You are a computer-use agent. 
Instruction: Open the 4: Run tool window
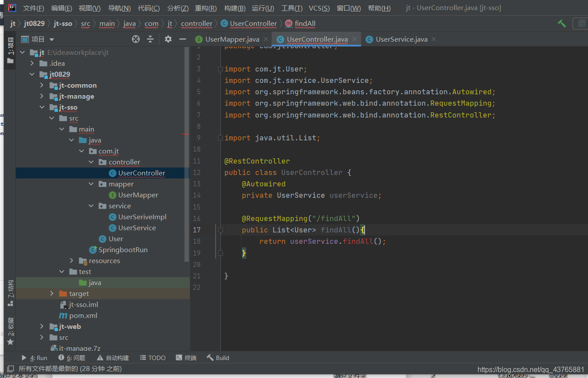pos(35,358)
